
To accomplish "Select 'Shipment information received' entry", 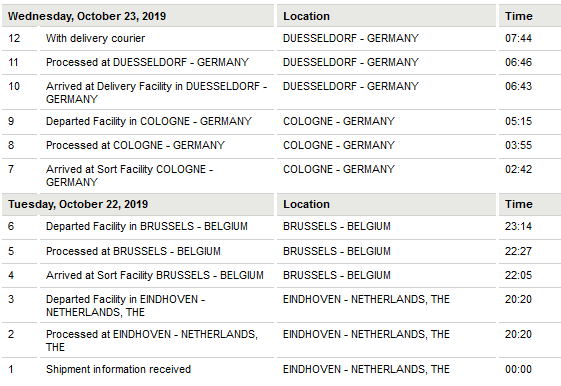I will [118, 369].
